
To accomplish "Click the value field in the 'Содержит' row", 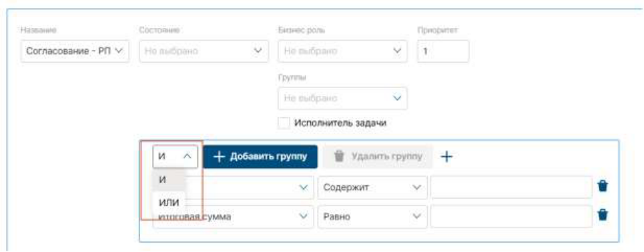I will tap(511, 187).
